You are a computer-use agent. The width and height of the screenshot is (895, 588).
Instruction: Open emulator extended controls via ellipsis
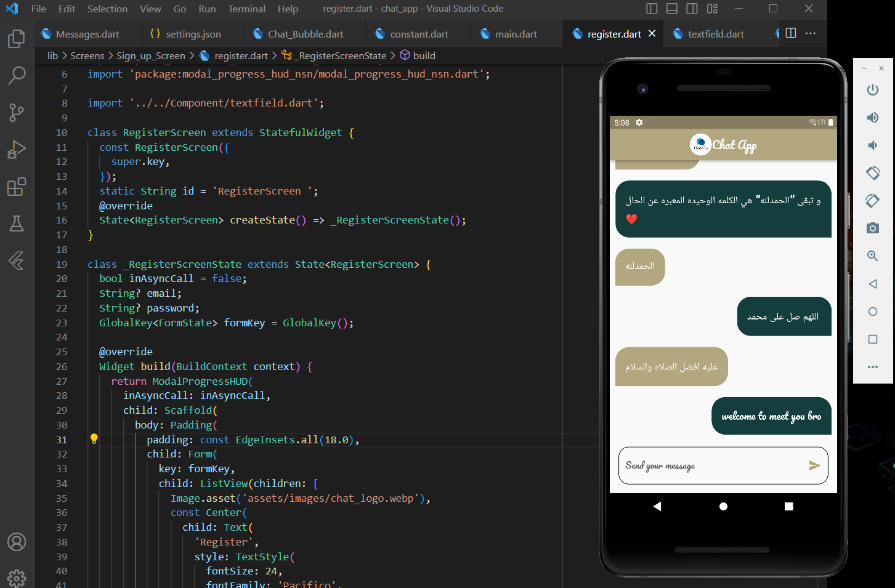873,367
